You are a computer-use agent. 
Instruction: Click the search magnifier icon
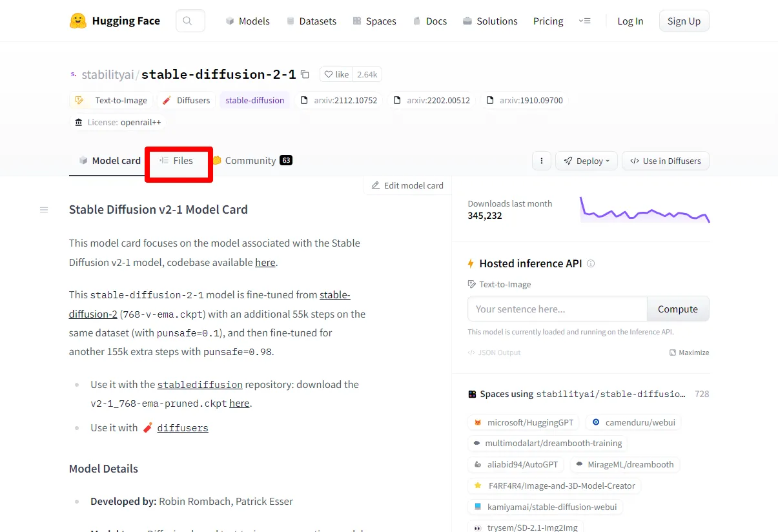point(188,21)
